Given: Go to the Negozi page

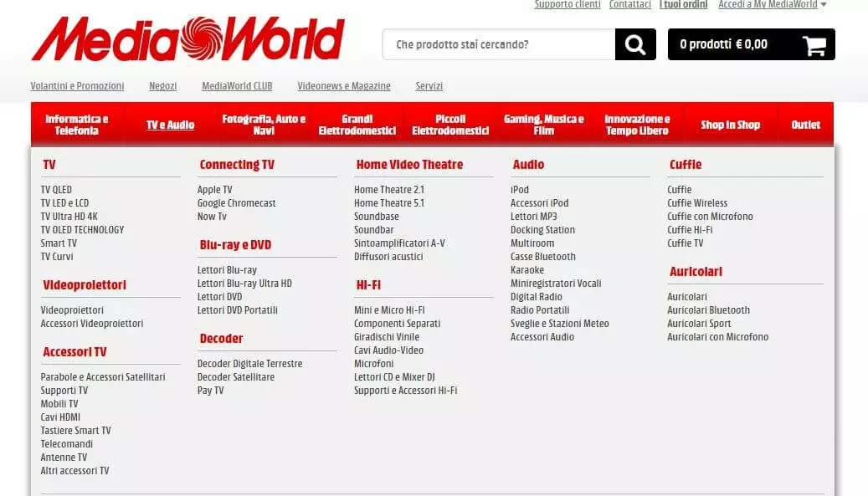Looking at the screenshot, I should click(x=162, y=85).
